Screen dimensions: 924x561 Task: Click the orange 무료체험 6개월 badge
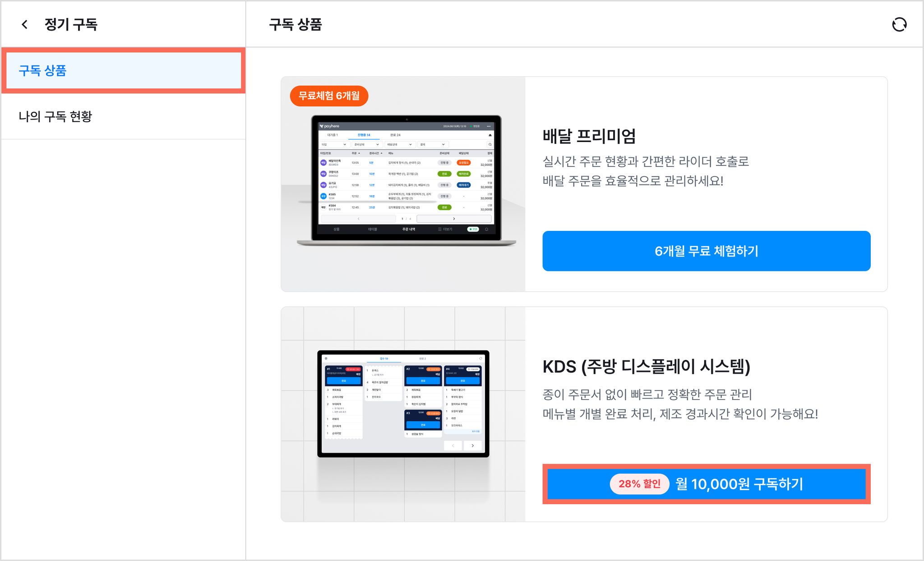(x=329, y=96)
